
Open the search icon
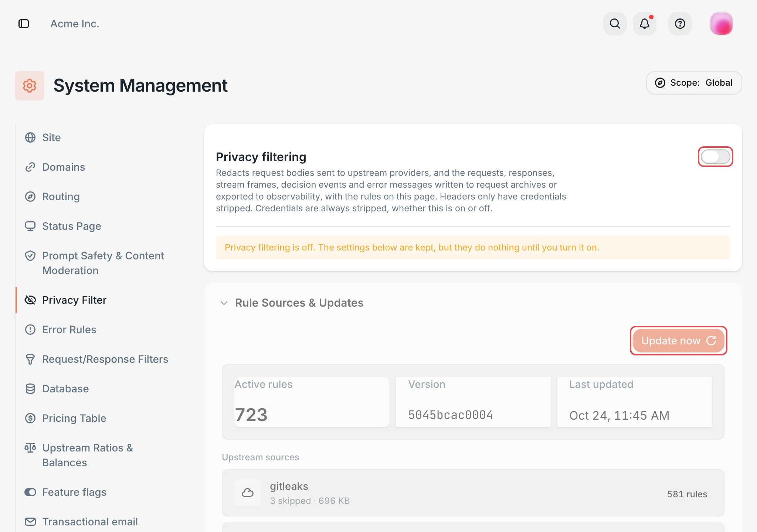click(615, 24)
